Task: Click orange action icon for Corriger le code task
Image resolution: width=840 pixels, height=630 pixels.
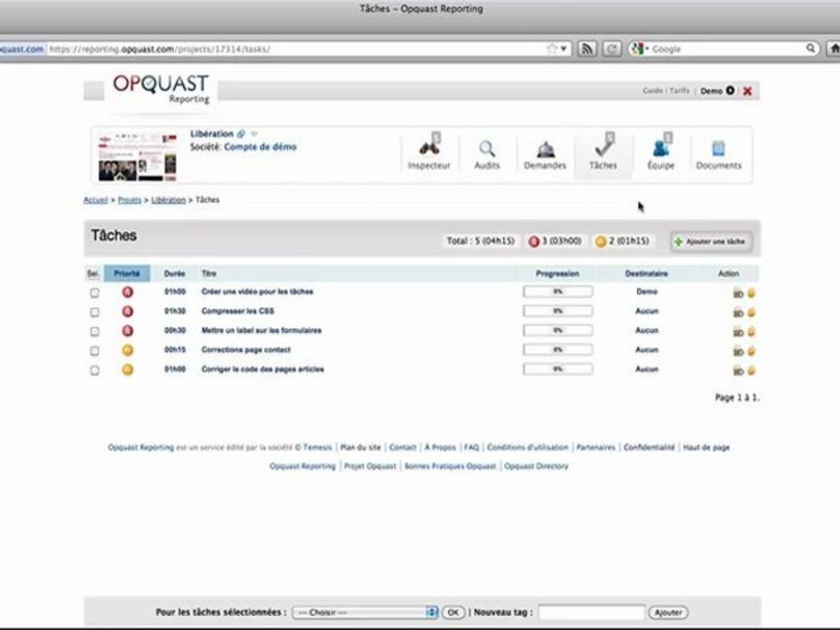Action: pos(751,371)
